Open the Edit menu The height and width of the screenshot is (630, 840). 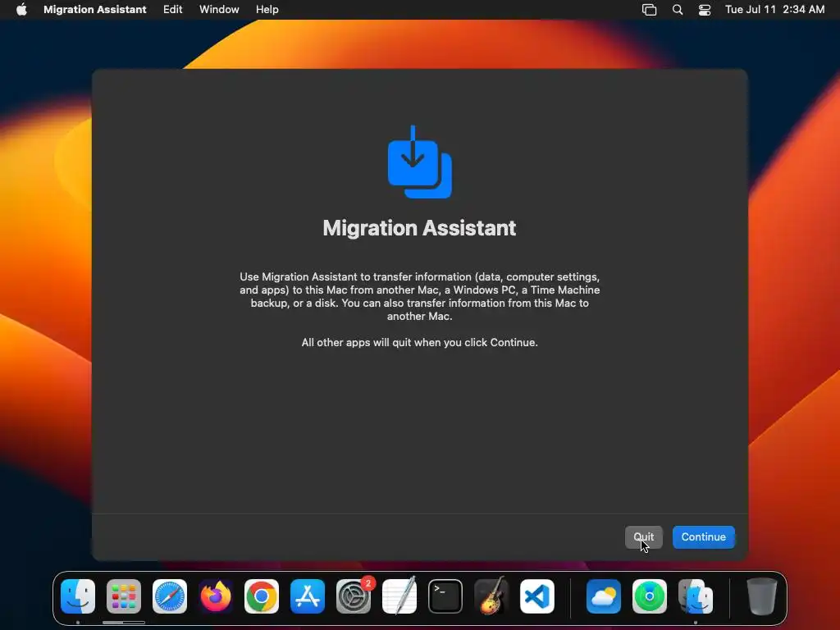pyautogui.click(x=172, y=10)
